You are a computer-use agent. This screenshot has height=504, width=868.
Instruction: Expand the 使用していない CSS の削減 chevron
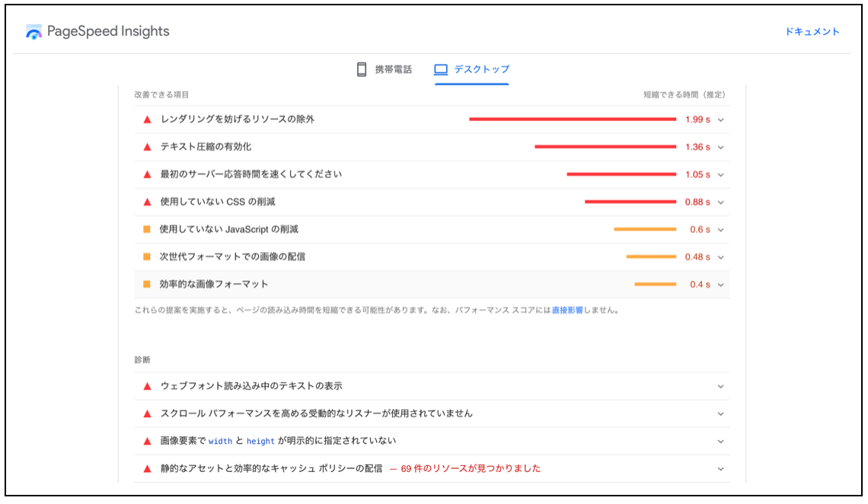click(x=720, y=202)
